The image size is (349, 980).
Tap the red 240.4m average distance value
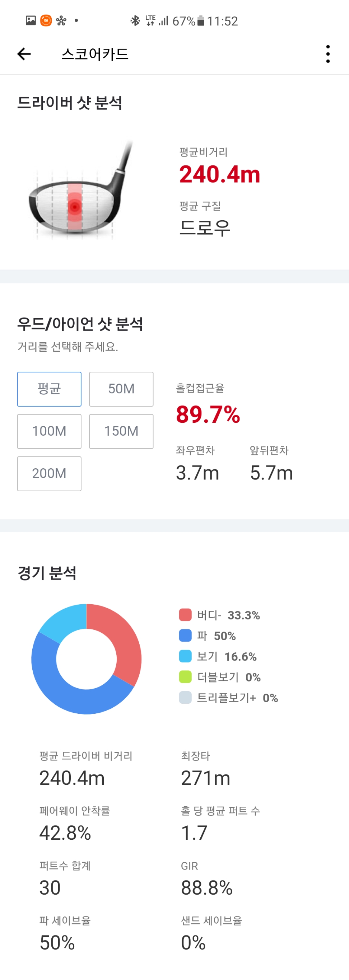tap(220, 175)
